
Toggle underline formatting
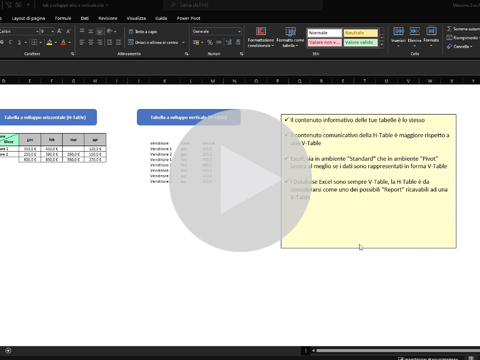pyautogui.click(x=19, y=42)
